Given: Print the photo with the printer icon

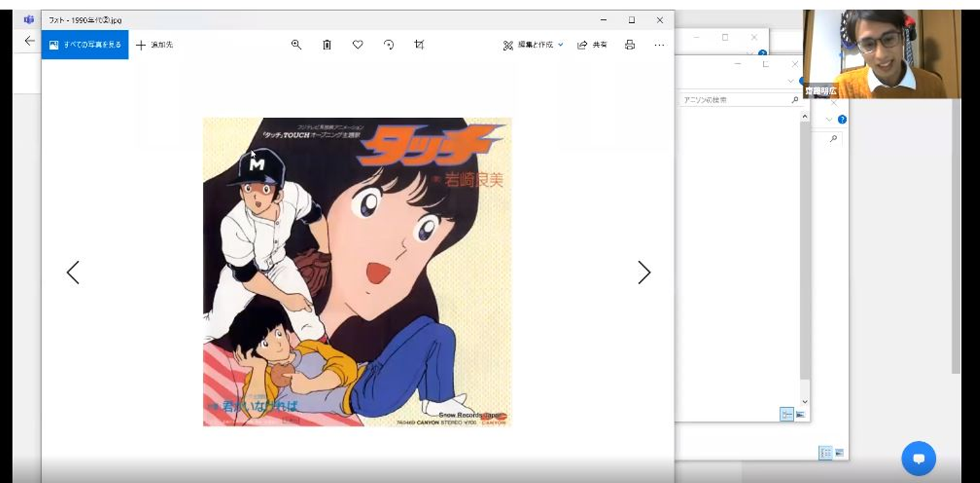Looking at the screenshot, I should 630,45.
